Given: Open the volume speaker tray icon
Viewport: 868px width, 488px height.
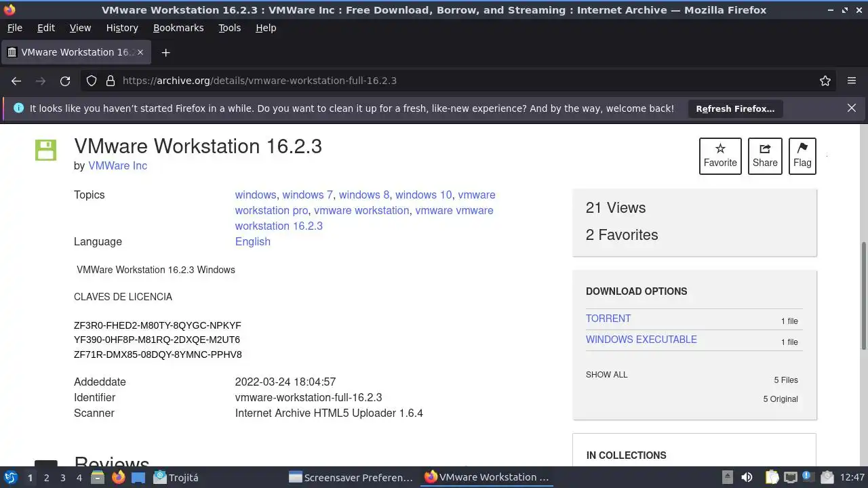Looking at the screenshot, I should (x=747, y=477).
